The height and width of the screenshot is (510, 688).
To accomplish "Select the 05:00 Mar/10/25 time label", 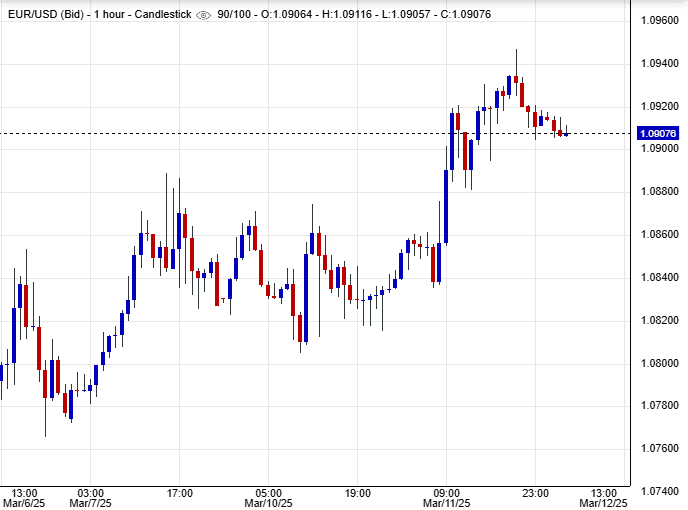I will click(268, 498).
